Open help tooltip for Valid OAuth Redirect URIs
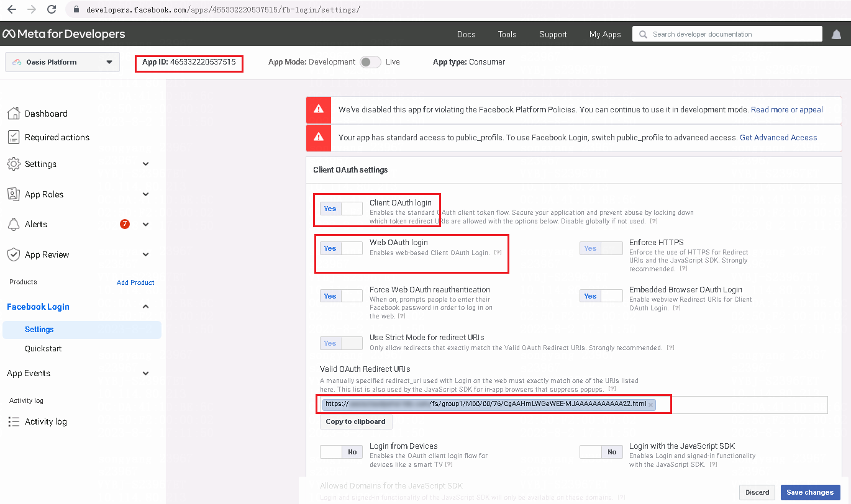Screen dimensions: 851x504 612,389
